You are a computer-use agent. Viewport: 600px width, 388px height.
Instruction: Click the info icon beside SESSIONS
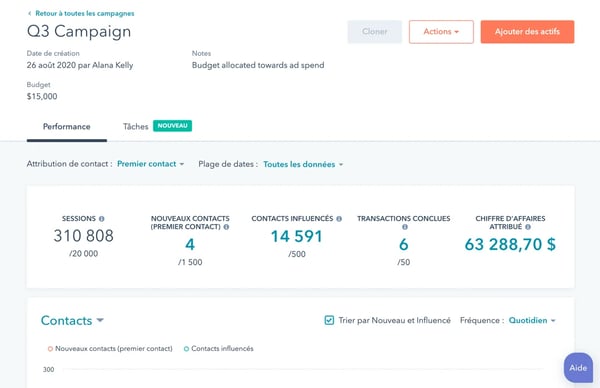tap(101, 219)
